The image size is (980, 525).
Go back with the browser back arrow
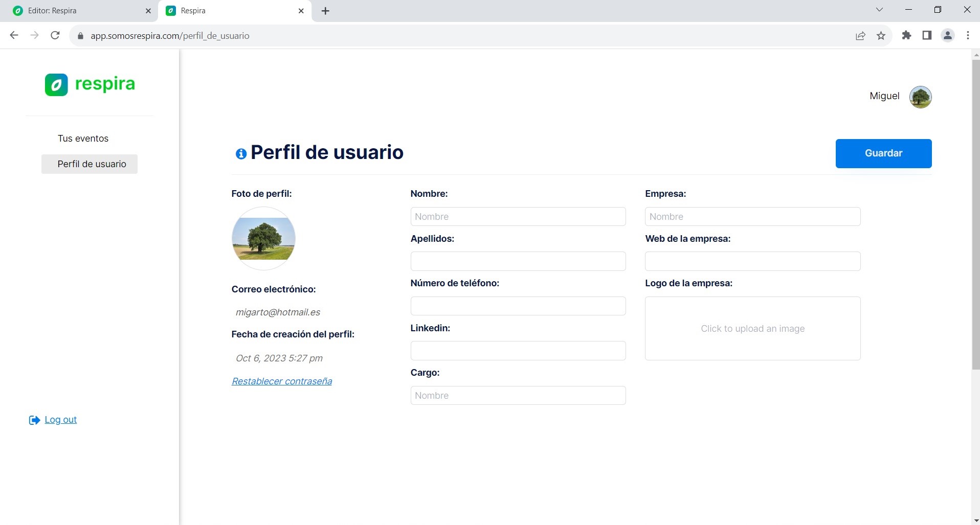click(x=14, y=35)
